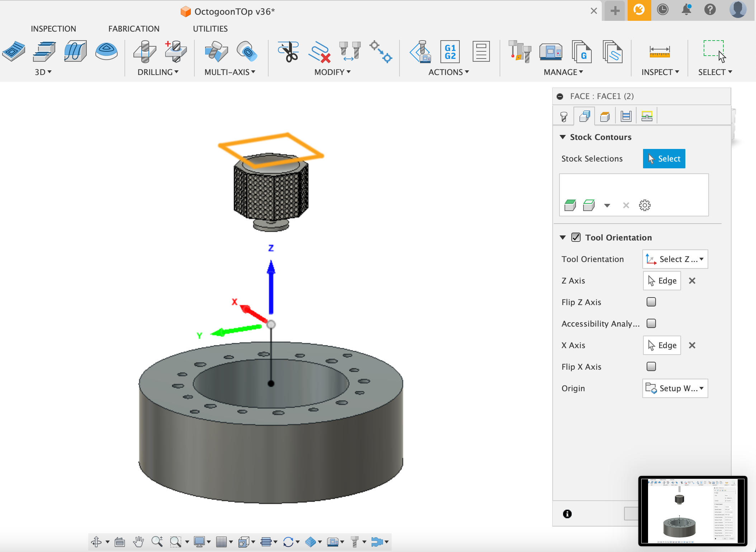
Task: Open the stock selection type dropdown arrow
Action: (607, 206)
